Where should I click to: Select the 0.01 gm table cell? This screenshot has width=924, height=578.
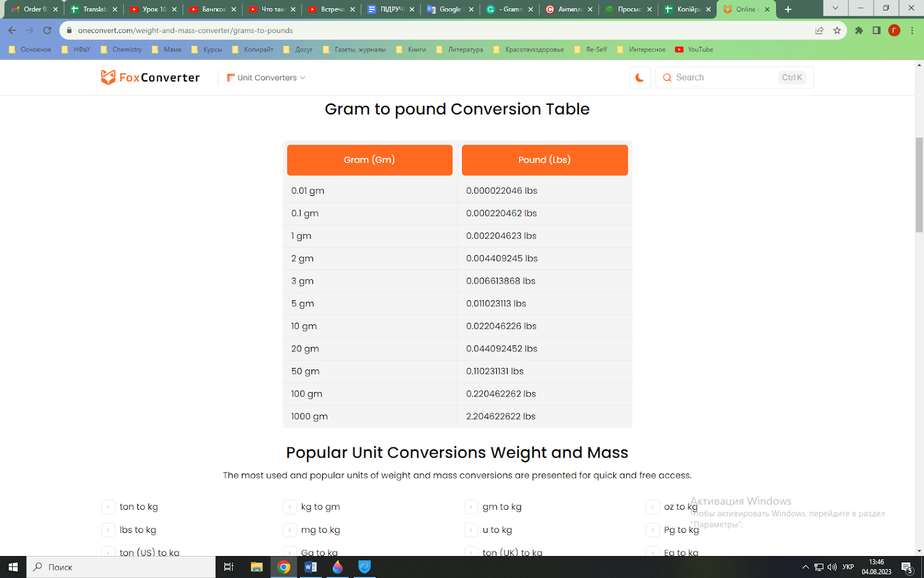point(370,191)
